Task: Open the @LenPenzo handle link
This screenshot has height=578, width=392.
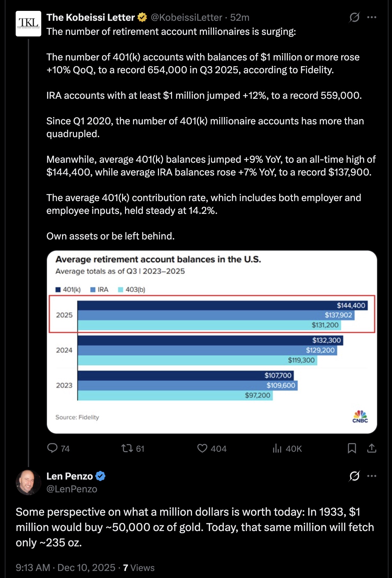Action: pyautogui.click(x=72, y=489)
